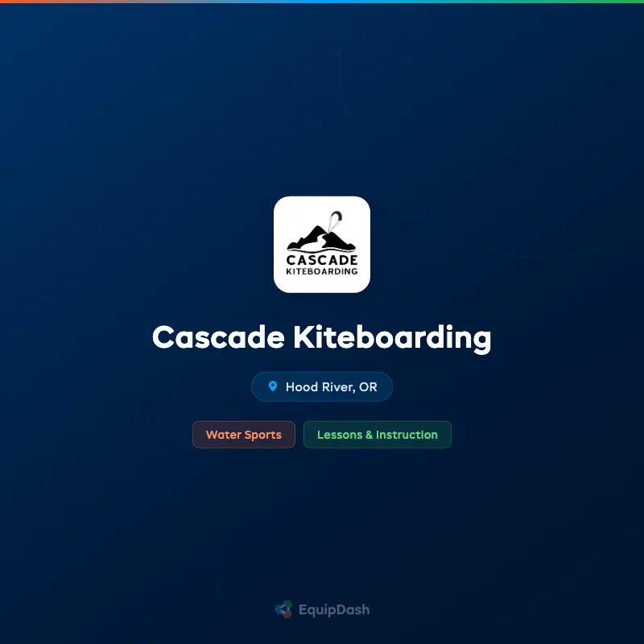The width and height of the screenshot is (644, 644).
Task: Click the Cascade Kiteboarding app logo tile
Action: 322,242
